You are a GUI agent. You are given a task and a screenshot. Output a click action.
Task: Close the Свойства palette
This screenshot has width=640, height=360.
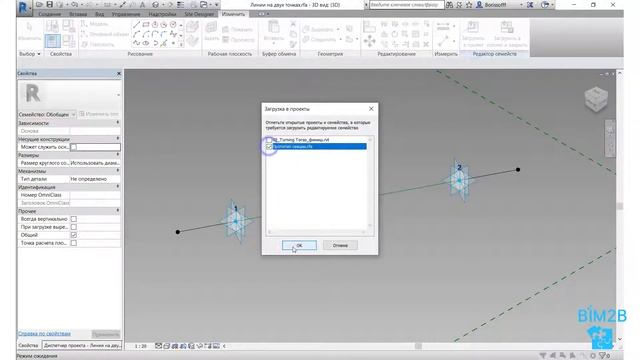pos(119,73)
